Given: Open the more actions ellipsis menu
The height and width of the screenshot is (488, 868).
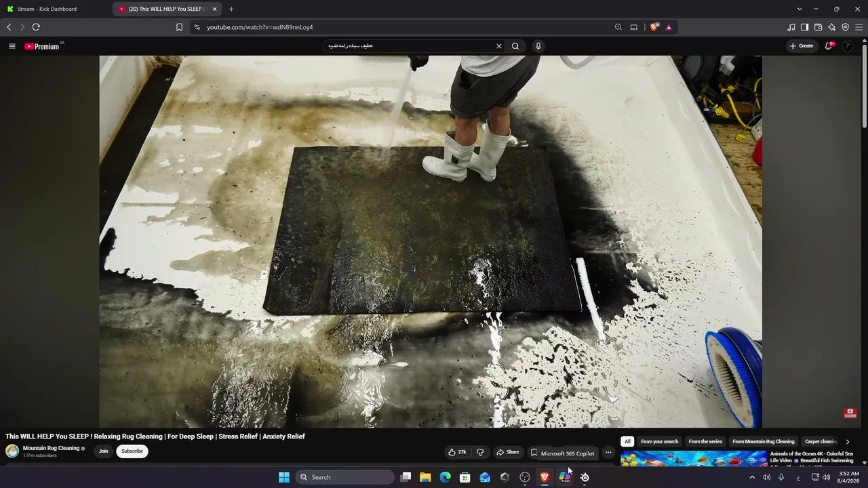Looking at the screenshot, I should 608,452.
